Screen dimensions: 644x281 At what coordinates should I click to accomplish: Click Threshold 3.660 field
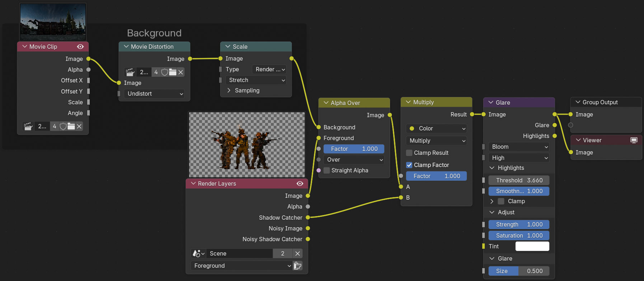(519, 180)
